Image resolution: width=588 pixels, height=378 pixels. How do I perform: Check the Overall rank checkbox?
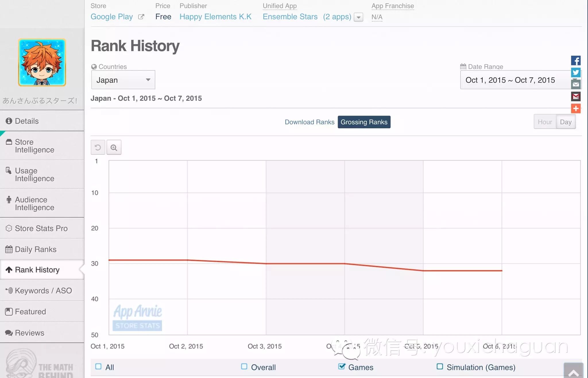pyautogui.click(x=244, y=367)
